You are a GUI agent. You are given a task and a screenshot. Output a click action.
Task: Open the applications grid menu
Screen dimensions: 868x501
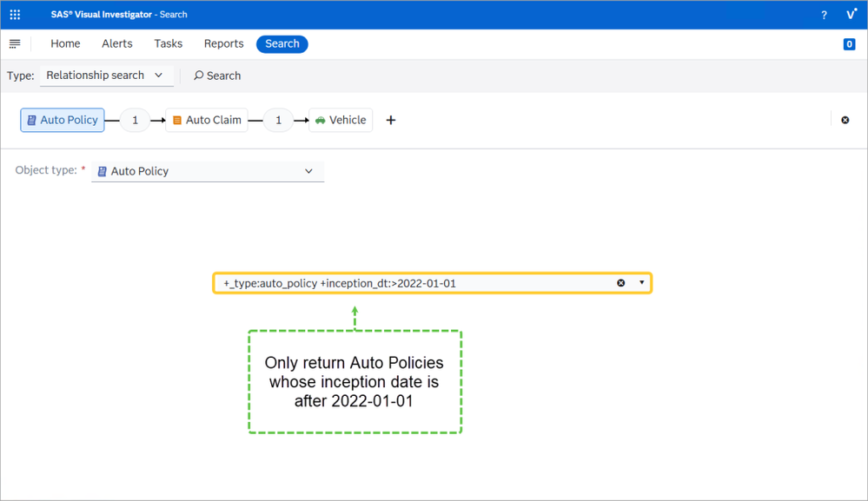coord(15,15)
